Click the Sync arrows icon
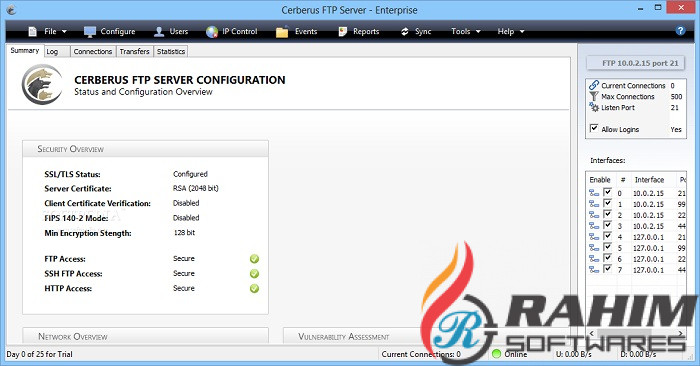The image size is (700, 366). tap(404, 32)
